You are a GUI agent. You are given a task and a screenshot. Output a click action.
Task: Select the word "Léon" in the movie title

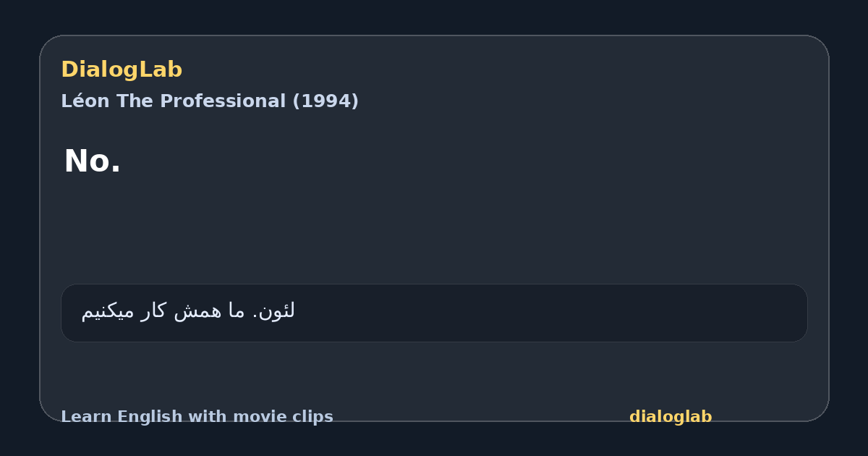click(85, 101)
